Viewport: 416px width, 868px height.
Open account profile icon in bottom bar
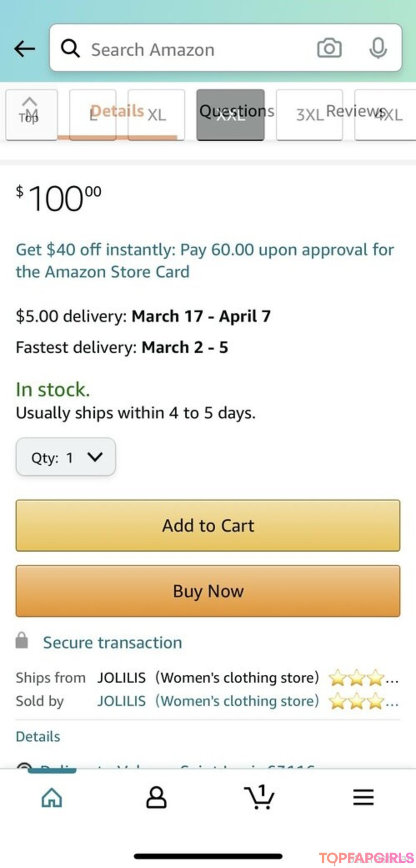tap(156, 797)
